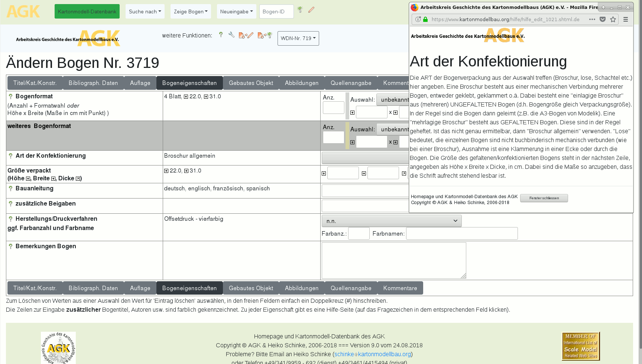
Task: Select top Bogeneigenschaften tab
Action: (x=189, y=83)
